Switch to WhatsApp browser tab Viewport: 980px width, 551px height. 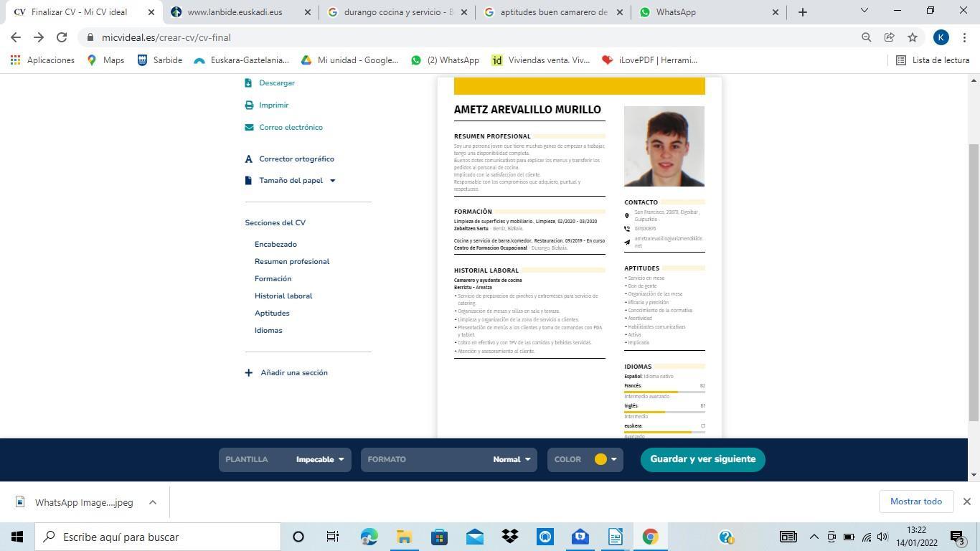click(710, 12)
